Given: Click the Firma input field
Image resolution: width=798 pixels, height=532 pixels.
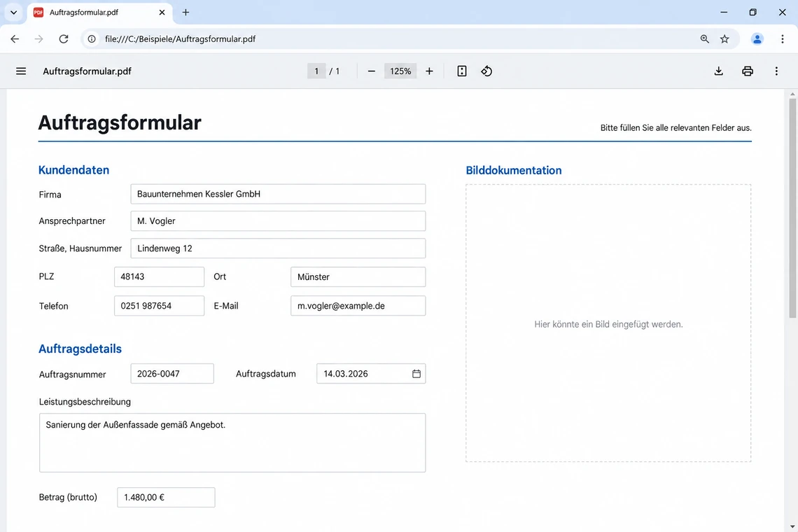Looking at the screenshot, I should click(278, 194).
